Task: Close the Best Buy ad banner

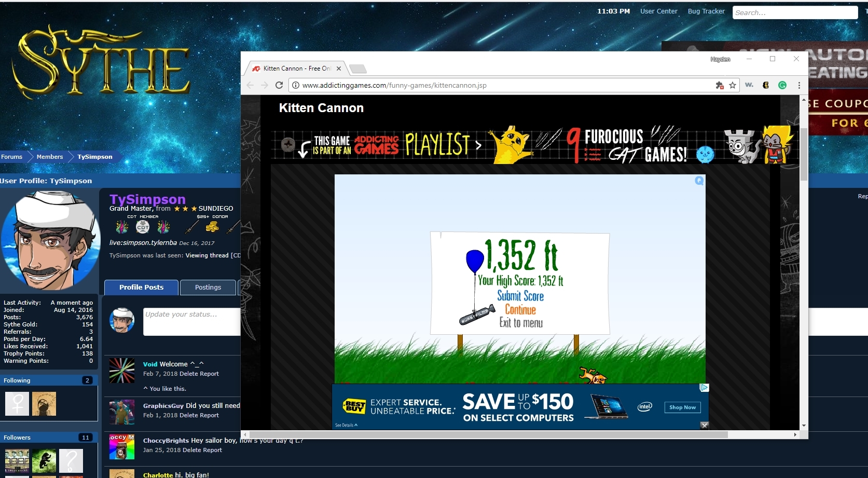Action: coord(704,426)
